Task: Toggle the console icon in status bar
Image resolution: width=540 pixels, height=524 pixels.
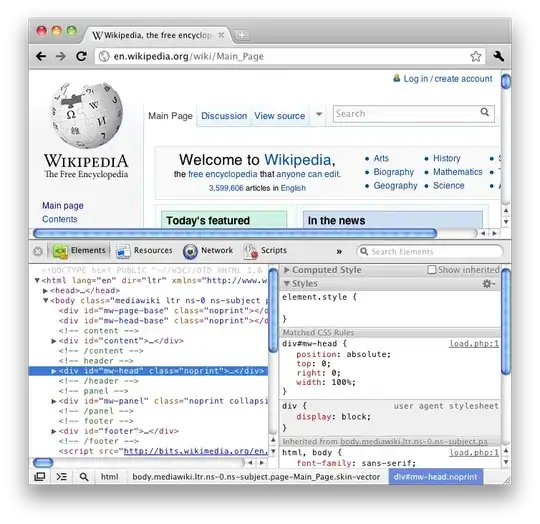Action: point(62,476)
